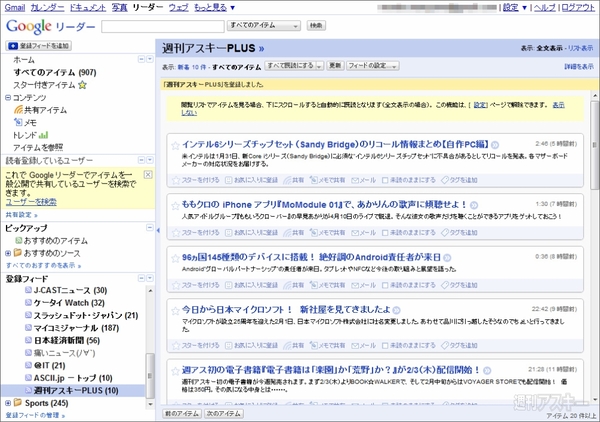Open the Android article via arrow icon

click(x=447, y=257)
